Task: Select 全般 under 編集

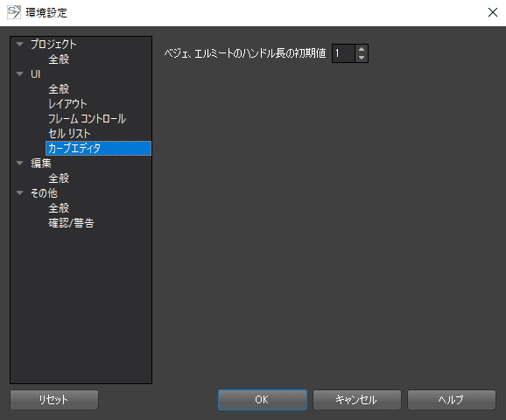Action: pyautogui.click(x=59, y=178)
